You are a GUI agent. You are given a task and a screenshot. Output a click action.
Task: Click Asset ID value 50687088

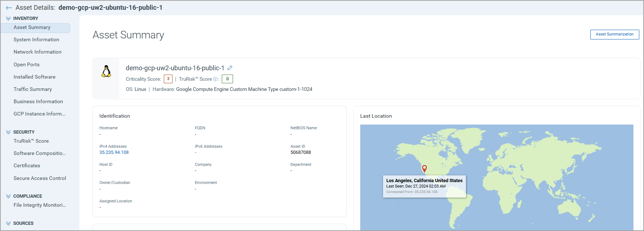[301, 152]
